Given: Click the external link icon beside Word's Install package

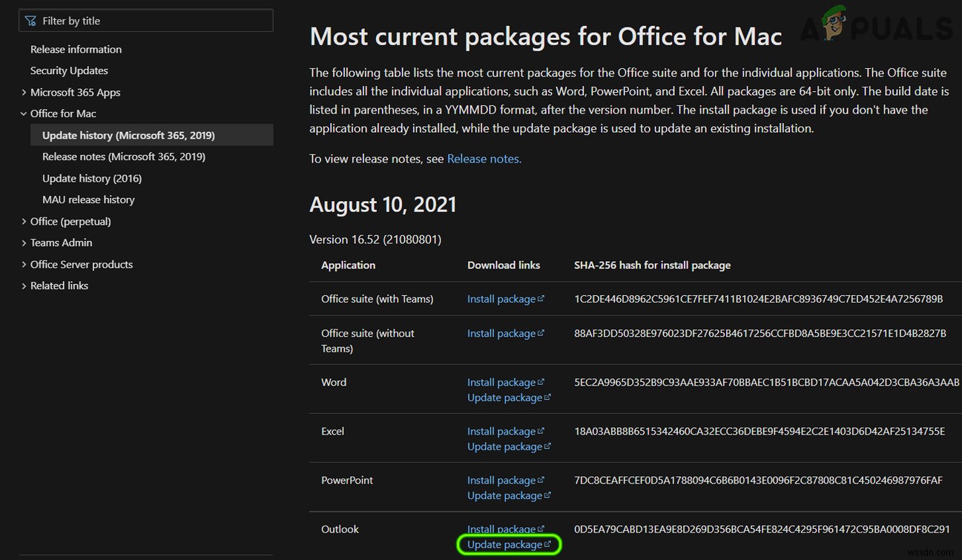Looking at the screenshot, I should [541, 381].
